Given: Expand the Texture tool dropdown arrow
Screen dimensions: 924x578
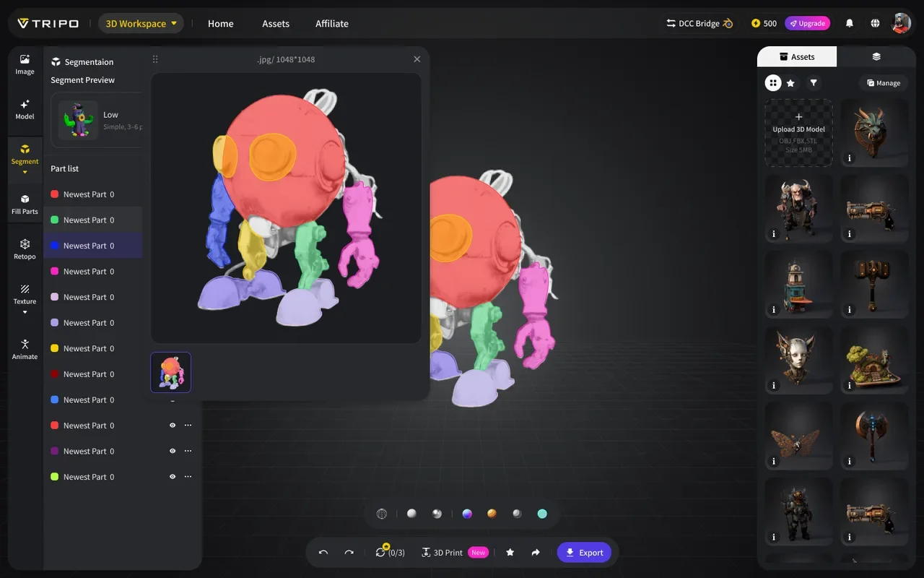Looking at the screenshot, I should [x=25, y=312].
